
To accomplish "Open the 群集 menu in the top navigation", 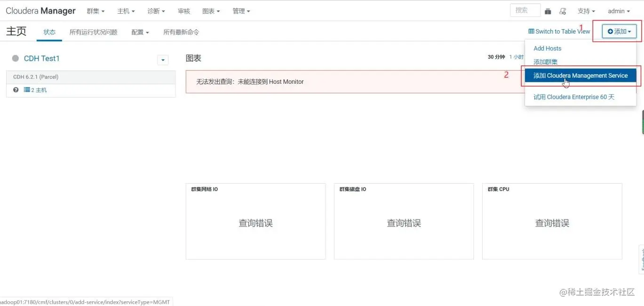I will (x=95, y=11).
